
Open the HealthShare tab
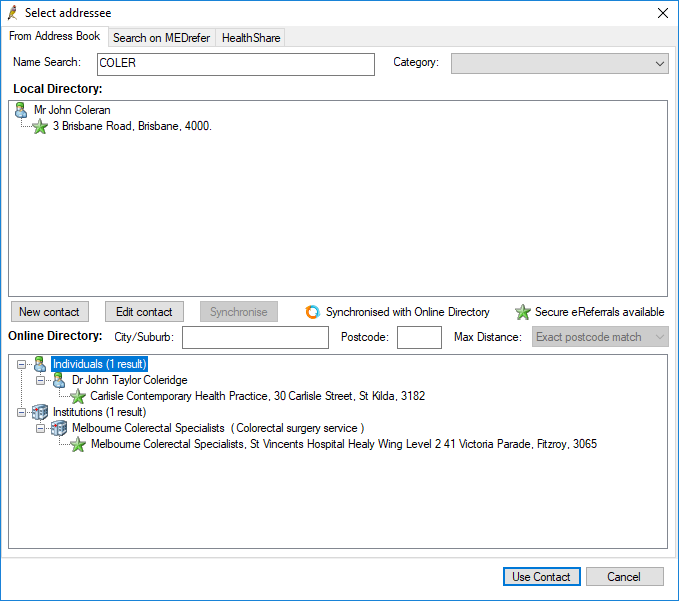pyautogui.click(x=251, y=38)
